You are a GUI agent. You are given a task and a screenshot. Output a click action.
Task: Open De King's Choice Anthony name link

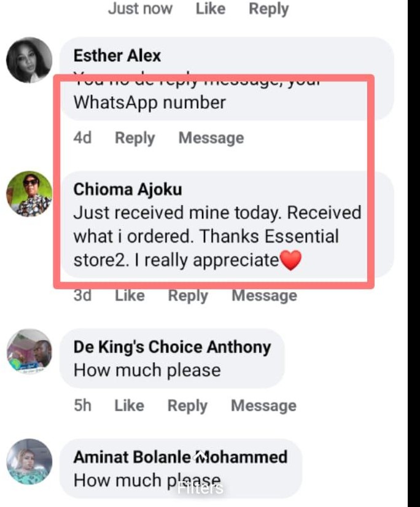pos(172,347)
